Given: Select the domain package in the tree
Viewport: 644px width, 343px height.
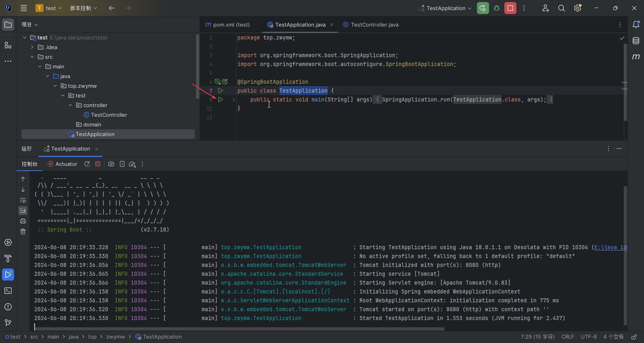Looking at the screenshot, I should (x=88, y=124).
